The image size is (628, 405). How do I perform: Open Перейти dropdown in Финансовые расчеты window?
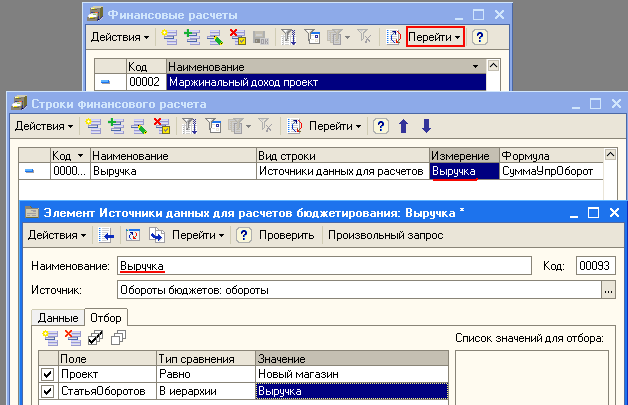click(x=437, y=37)
